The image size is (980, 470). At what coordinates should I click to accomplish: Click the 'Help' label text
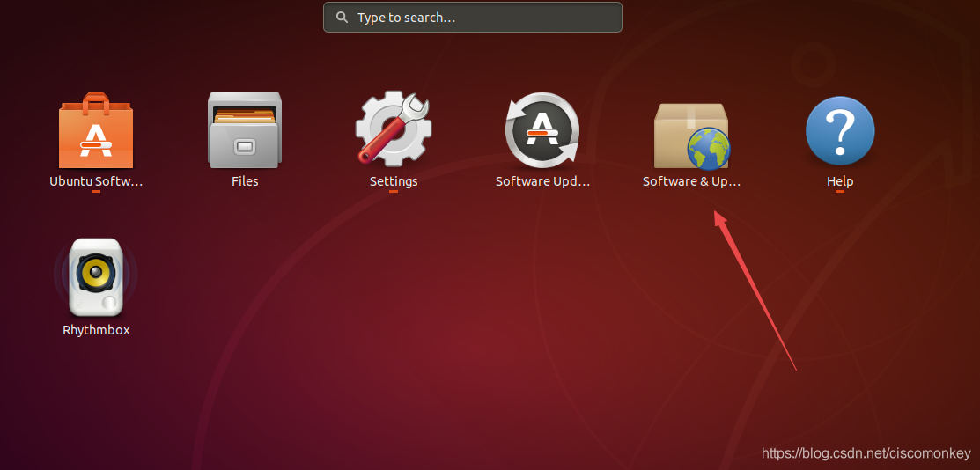coord(840,181)
